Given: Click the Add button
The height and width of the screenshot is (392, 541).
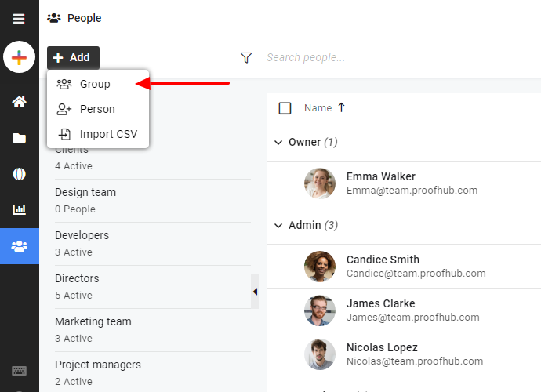Looking at the screenshot, I should click(73, 58).
